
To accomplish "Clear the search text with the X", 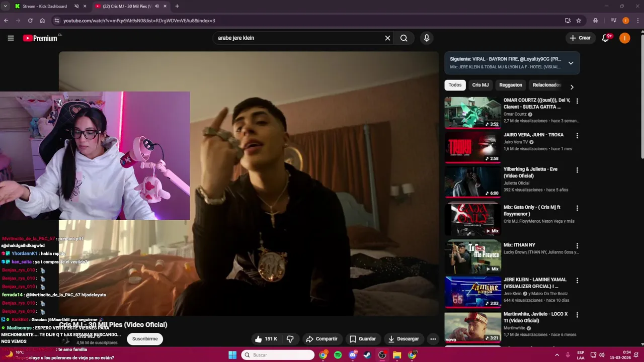I will coord(387,38).
